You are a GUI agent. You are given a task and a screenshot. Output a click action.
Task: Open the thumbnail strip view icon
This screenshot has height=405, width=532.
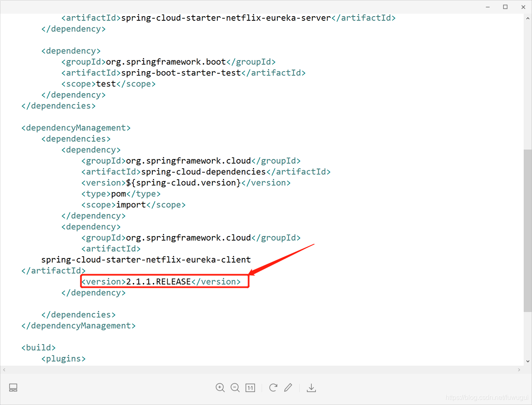[x=13, y=388]
